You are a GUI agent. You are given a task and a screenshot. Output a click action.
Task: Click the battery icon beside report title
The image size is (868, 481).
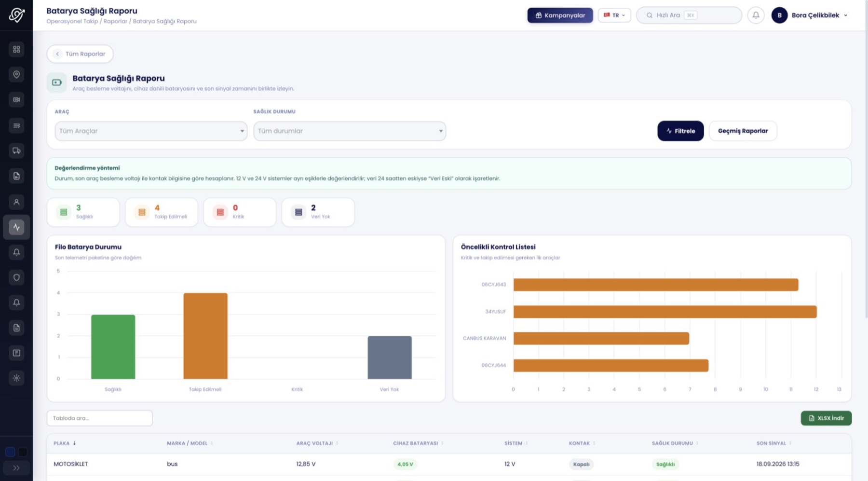click(x=57, y=82)
